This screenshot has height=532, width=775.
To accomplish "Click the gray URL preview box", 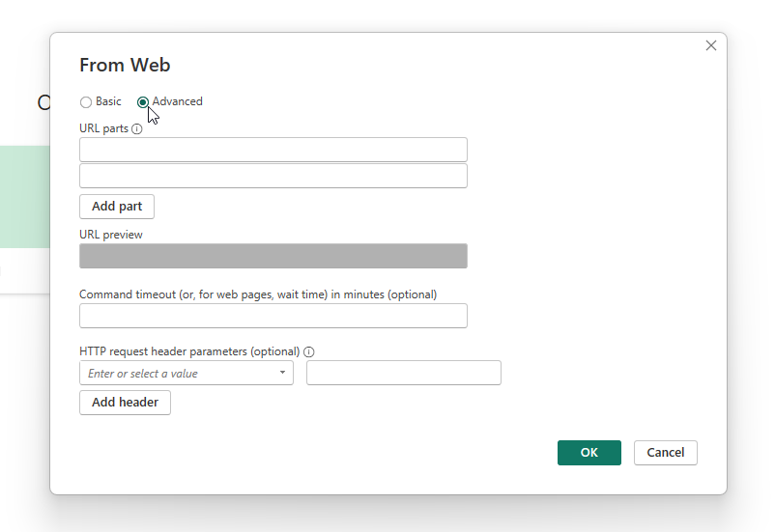I will tap(273, 256).
